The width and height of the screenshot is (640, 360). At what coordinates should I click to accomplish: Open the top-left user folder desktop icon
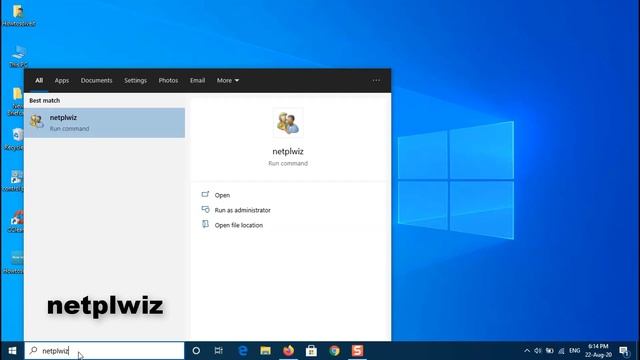coord(18,16)
